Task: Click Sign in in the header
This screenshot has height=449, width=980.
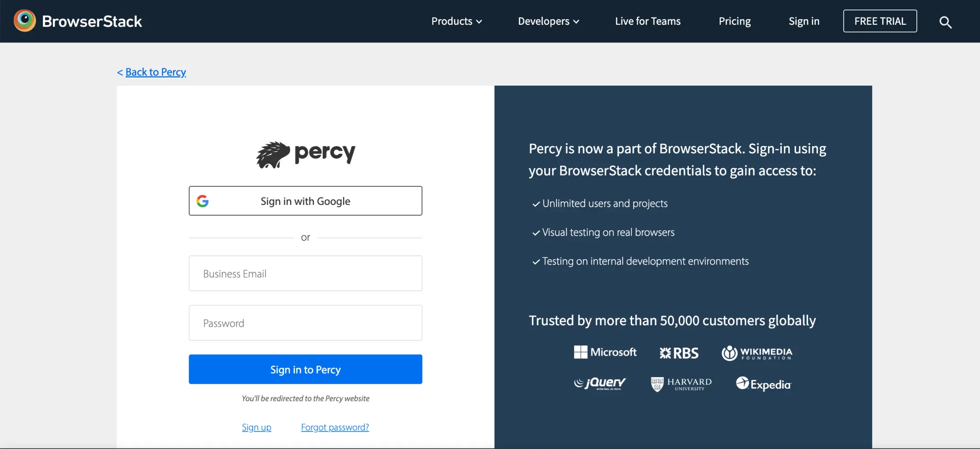Action: [804, 21]
